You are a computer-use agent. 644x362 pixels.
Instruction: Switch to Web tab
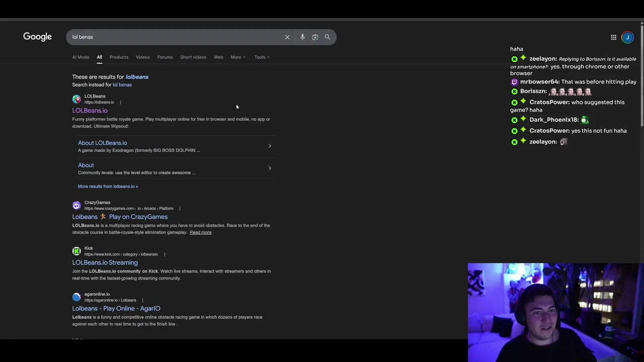(218, 57)
